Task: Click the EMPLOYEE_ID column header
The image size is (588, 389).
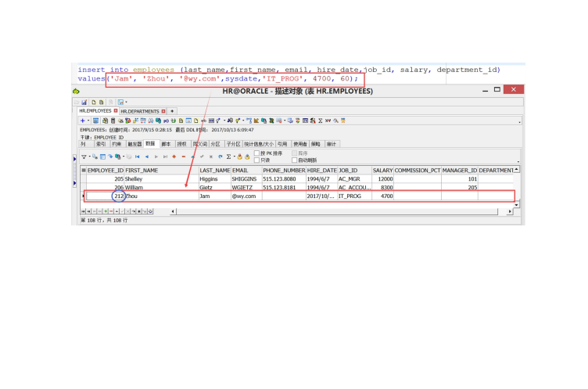Action: coord(106,171)
